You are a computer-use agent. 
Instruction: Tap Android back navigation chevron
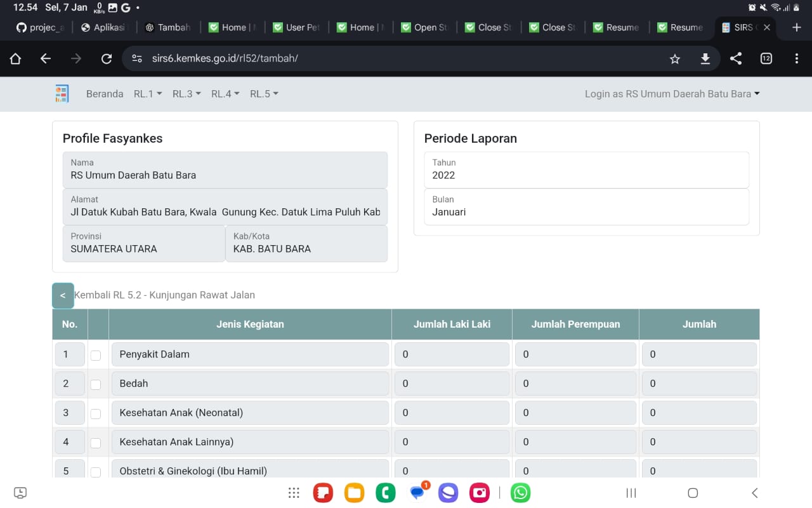tap(754, 493)
